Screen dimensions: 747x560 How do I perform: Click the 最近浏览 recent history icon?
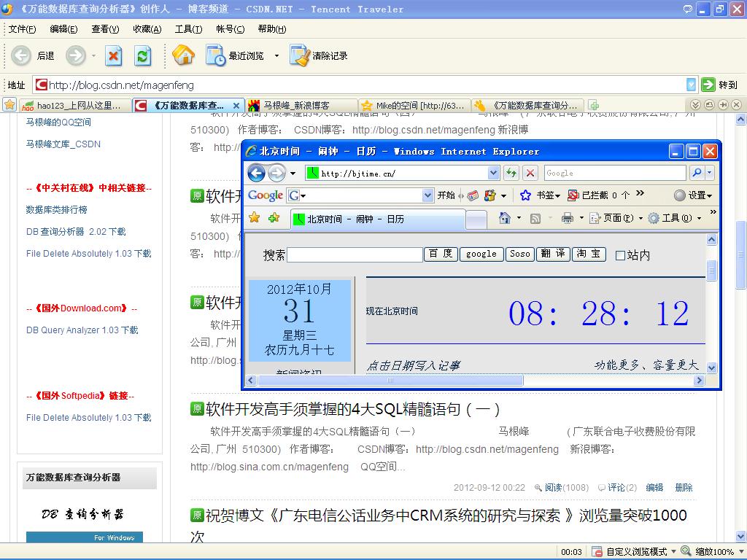pyautogui.click(x=216, y=55)
